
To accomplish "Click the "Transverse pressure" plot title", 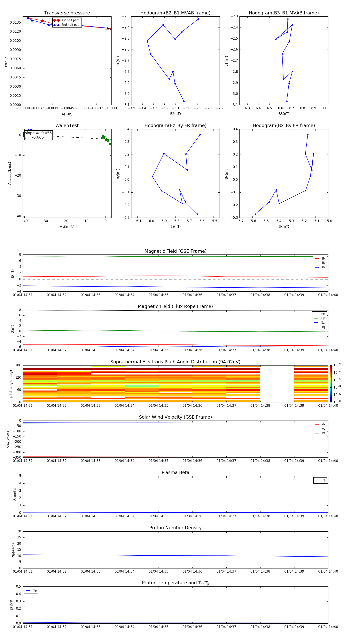I will [67, 13].
